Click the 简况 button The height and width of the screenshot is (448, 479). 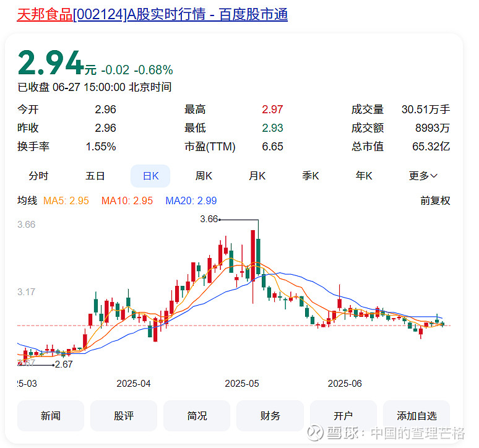[197, 416]
